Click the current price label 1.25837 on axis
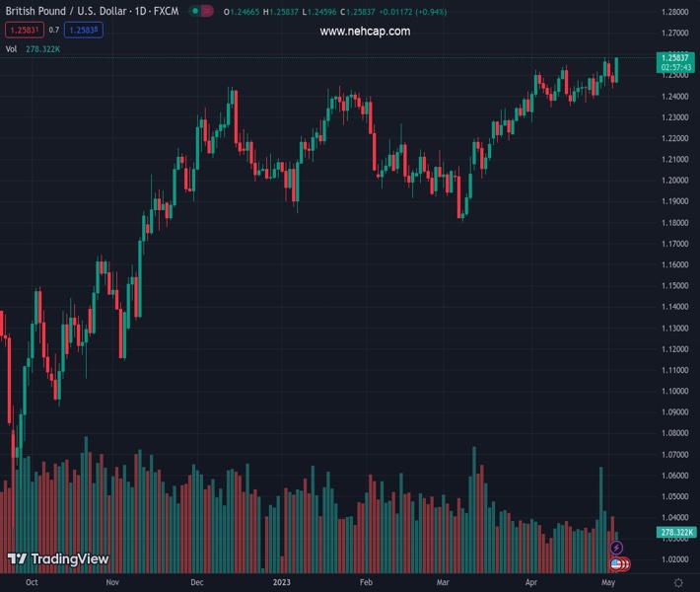Image resolution: width=700 pixels, height=592 pixels. pyautogui.click(x=675, y=62)
